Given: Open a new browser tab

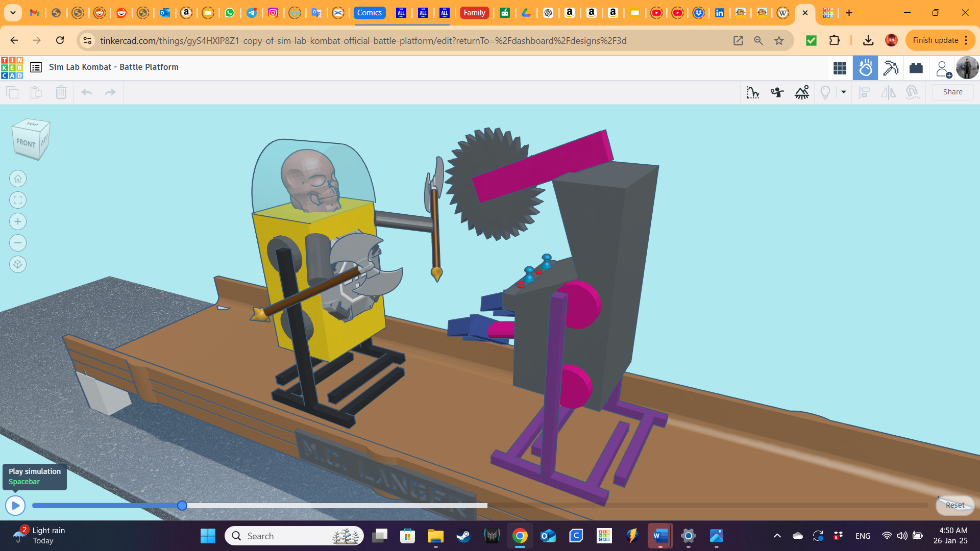Looking at the screenshot, I should coord(849,13).
